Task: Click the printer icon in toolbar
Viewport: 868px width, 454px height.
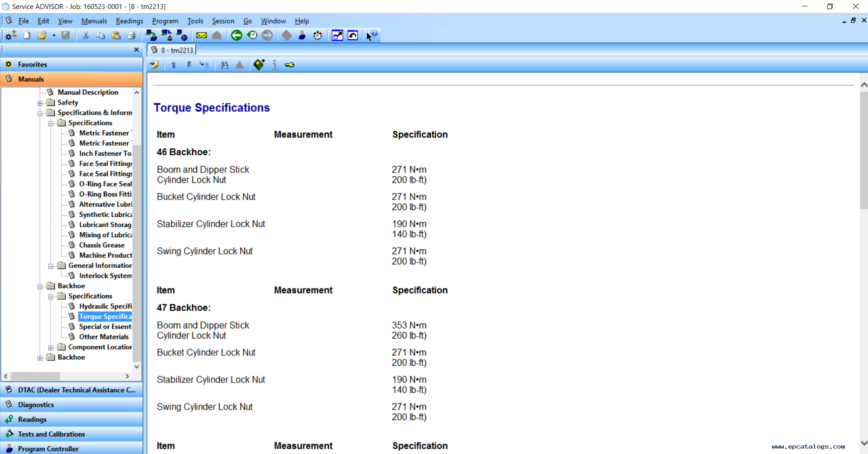Action: click(131, 35)
